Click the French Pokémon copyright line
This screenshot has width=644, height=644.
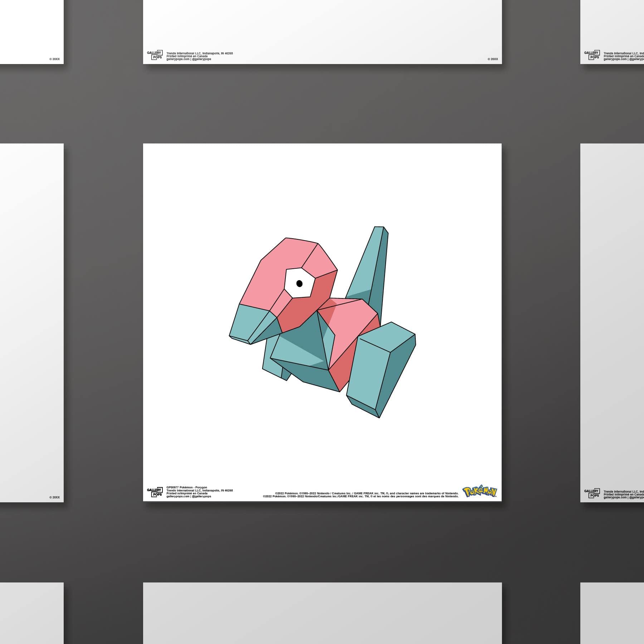[x=360, y=497]
